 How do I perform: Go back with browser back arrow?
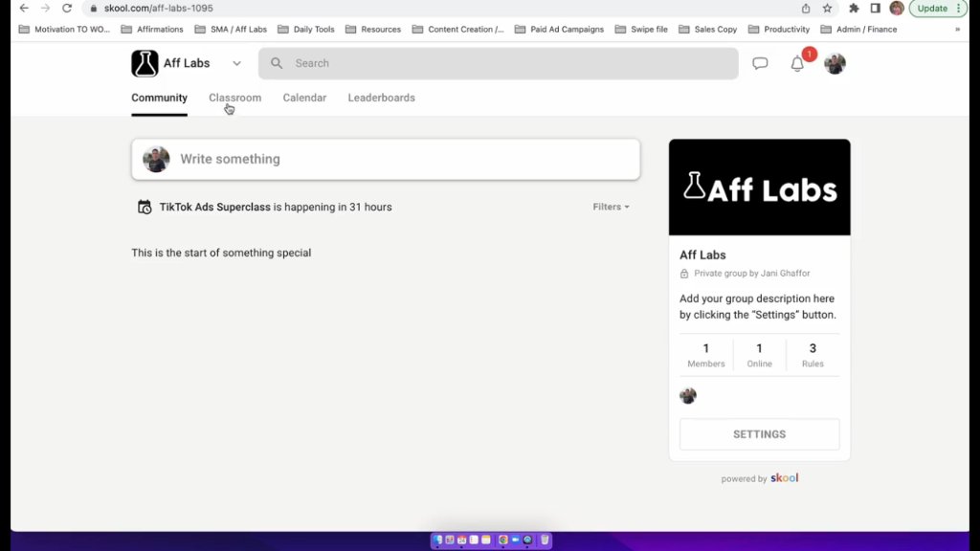tap(24, 8)
